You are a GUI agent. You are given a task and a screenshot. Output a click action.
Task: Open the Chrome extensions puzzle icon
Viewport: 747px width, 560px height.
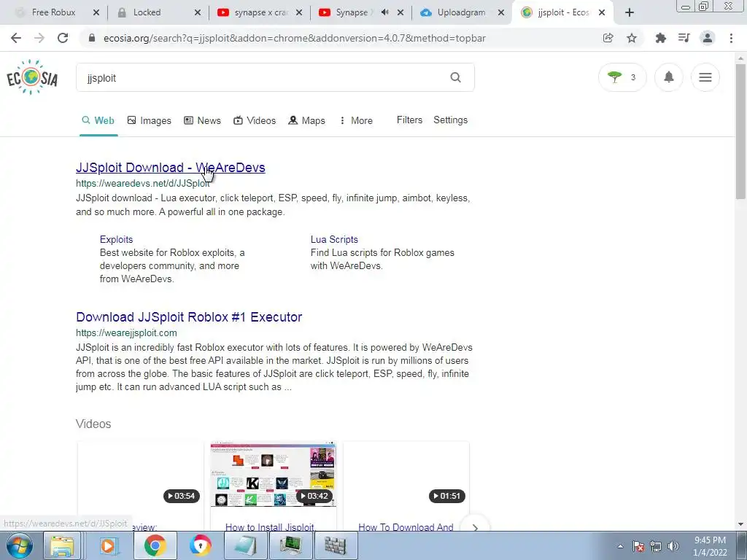pos(660,38)
